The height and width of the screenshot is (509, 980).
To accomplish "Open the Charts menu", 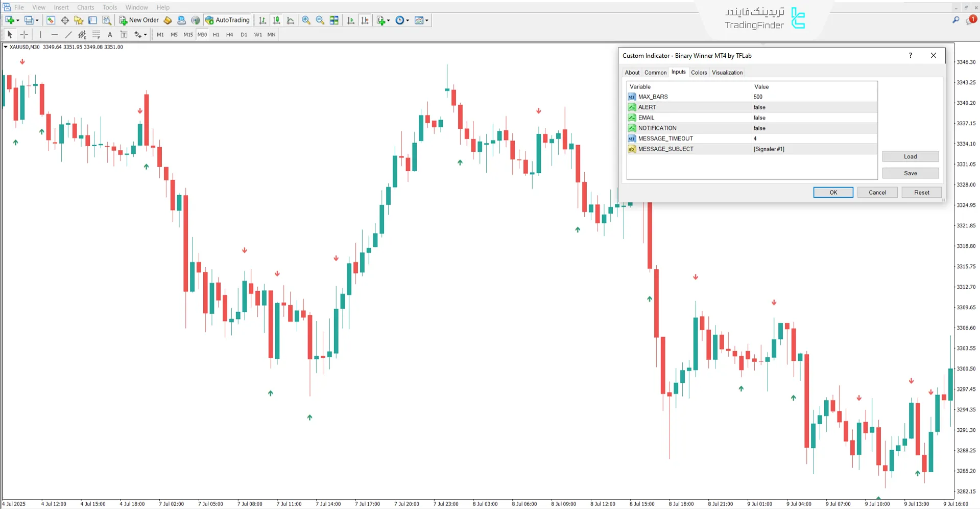I will [85, 7].
